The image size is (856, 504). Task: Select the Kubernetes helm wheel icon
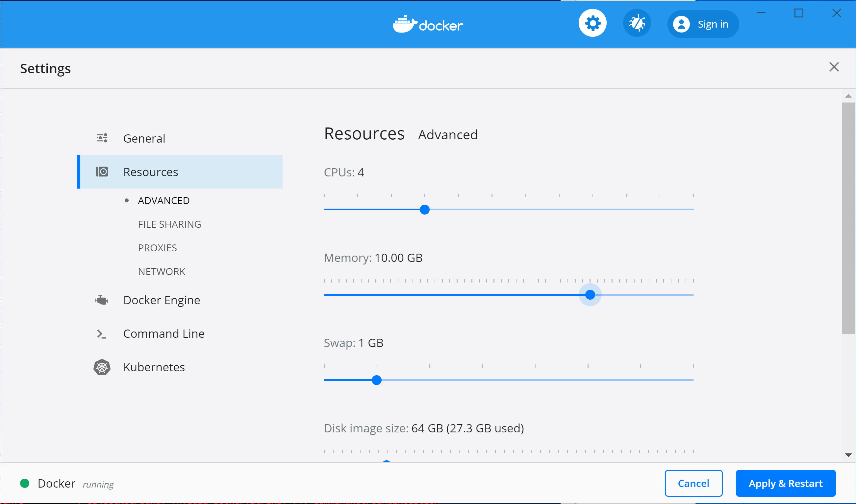(x=101, y=367)
